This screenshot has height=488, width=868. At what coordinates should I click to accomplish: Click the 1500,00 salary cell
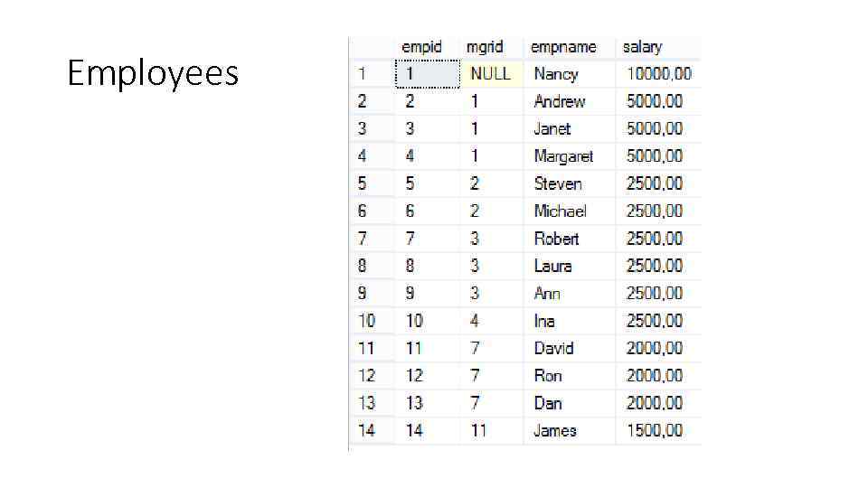655,430
